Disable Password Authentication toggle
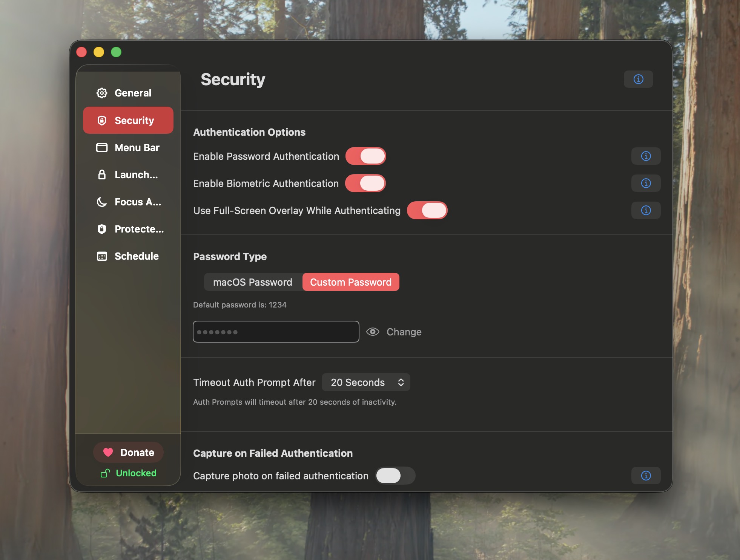The image size is (740, 560). click(x=365, y=156)
